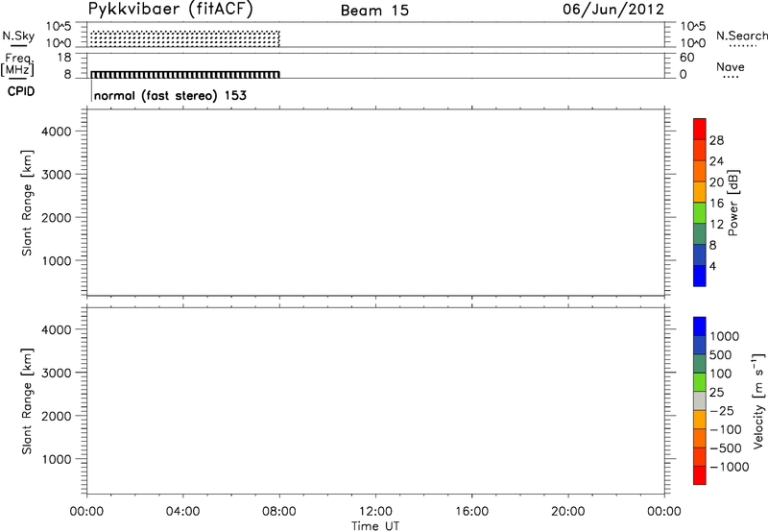Pick the bright blue bottom Power swatch
Screen dimensions: 768x532
[x=700, y=276]
